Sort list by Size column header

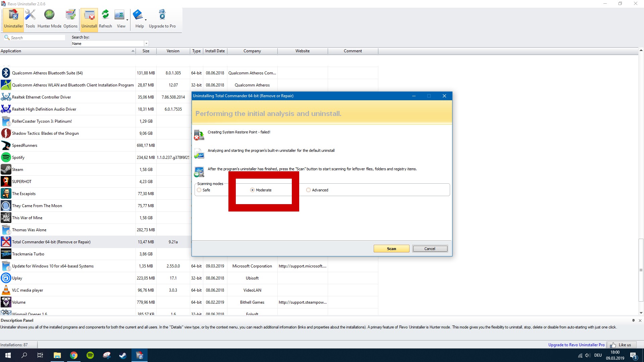(146, 51)
